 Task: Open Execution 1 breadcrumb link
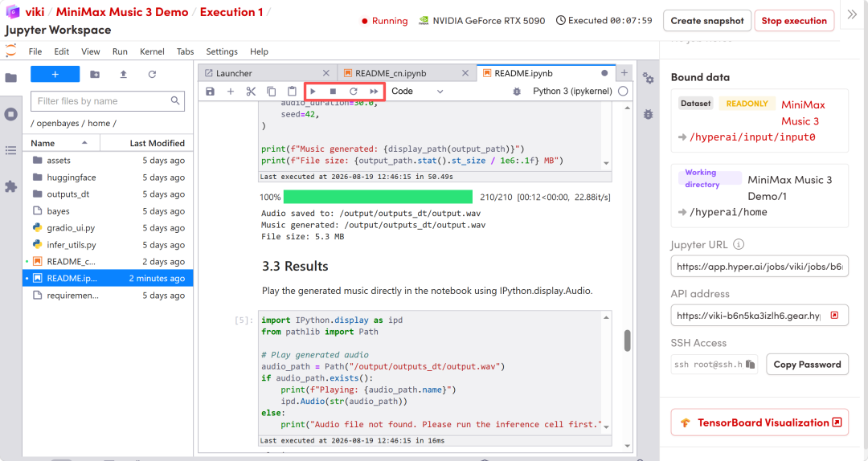231,12
